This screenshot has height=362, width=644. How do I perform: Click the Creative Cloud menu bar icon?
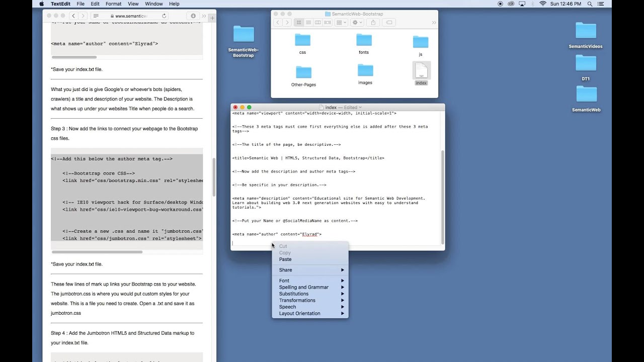(x=511, y=4)
